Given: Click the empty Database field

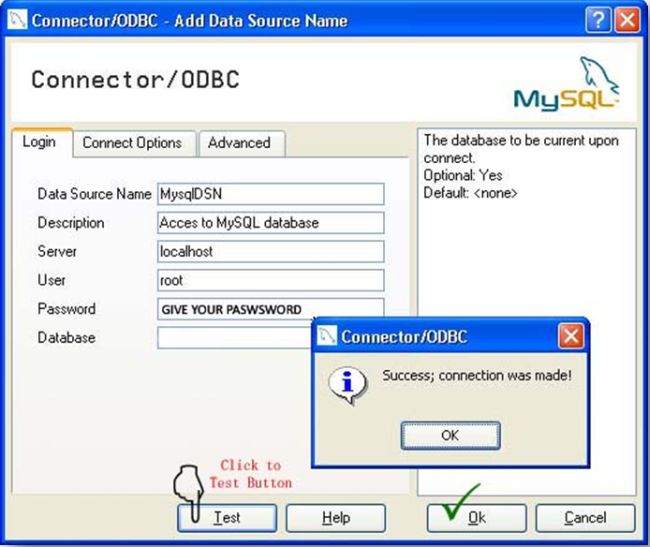Looking at the screenshot, I should [234, 338].
